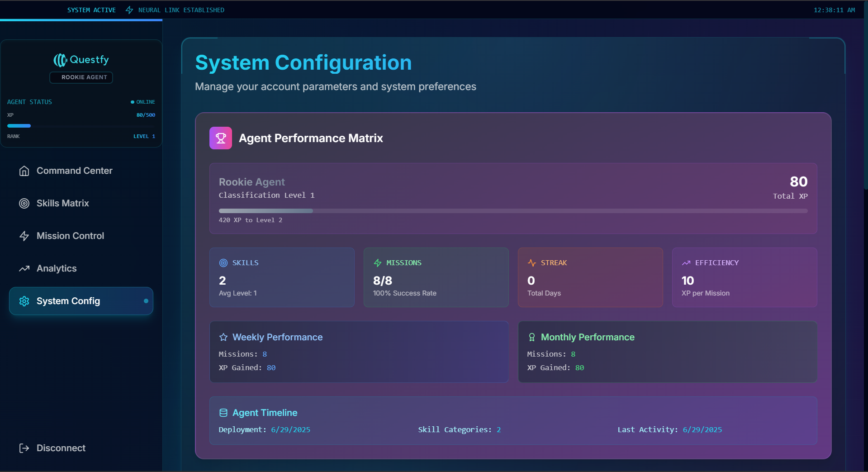Click the Questfy logo icon
This screenshot has height=472, width=868.
tap(60, 60)
